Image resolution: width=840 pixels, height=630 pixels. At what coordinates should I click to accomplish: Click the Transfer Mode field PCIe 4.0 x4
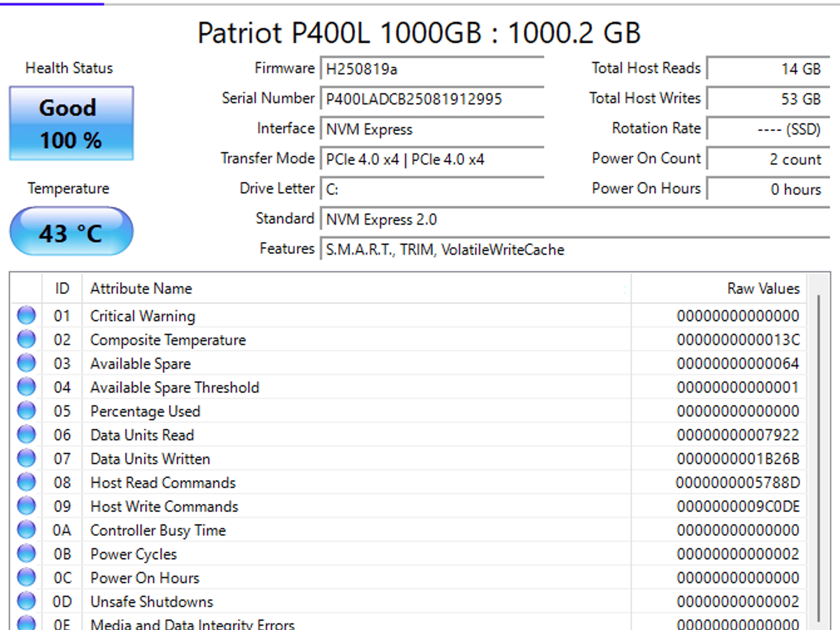click(x=432, y=159)
